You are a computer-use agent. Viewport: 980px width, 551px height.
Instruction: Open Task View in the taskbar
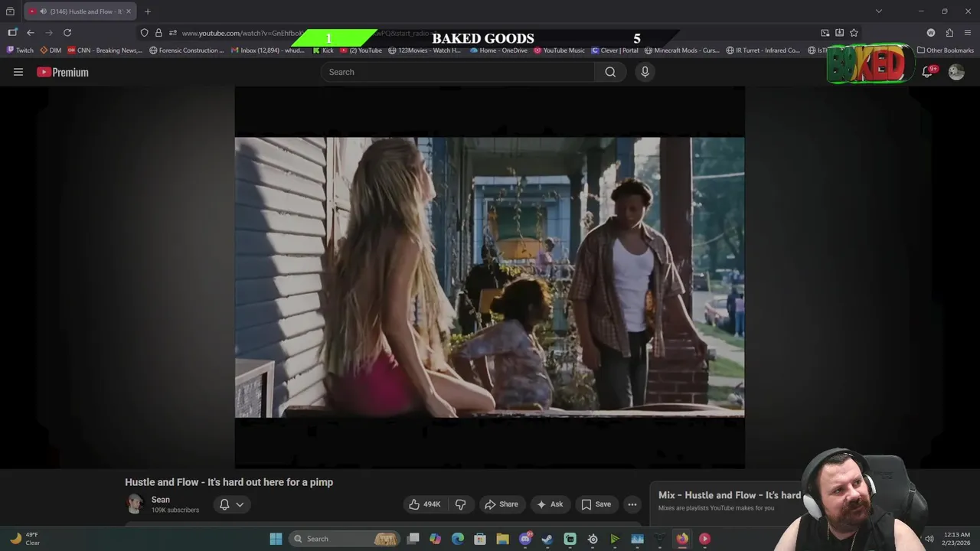click(x=413, y=539)
